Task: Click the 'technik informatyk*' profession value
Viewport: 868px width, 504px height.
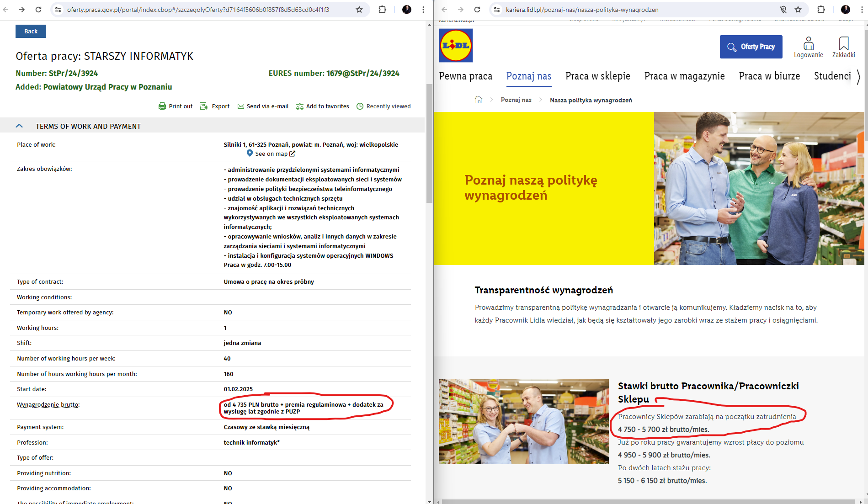Action: coord(251,443)
